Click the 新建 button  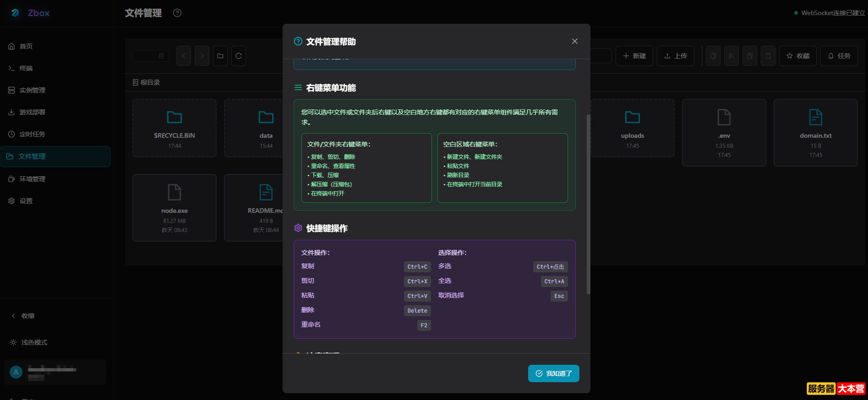[634, 56]
